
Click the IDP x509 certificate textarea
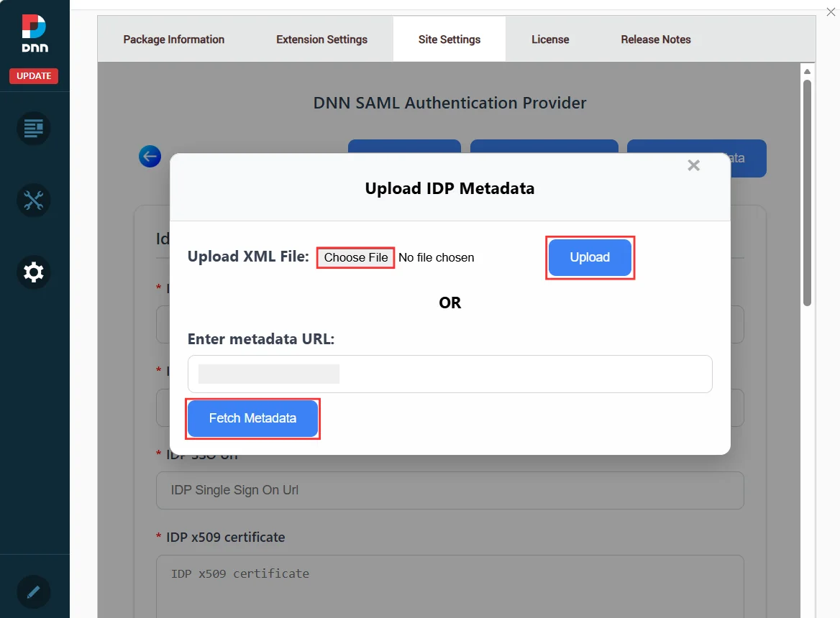[x=450, y=586]
